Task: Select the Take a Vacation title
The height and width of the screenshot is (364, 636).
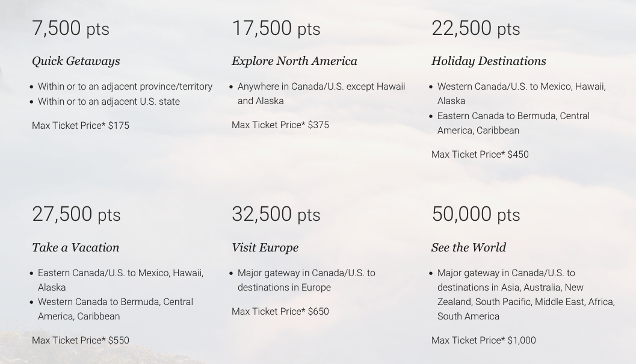Action: tap(75, 247)
